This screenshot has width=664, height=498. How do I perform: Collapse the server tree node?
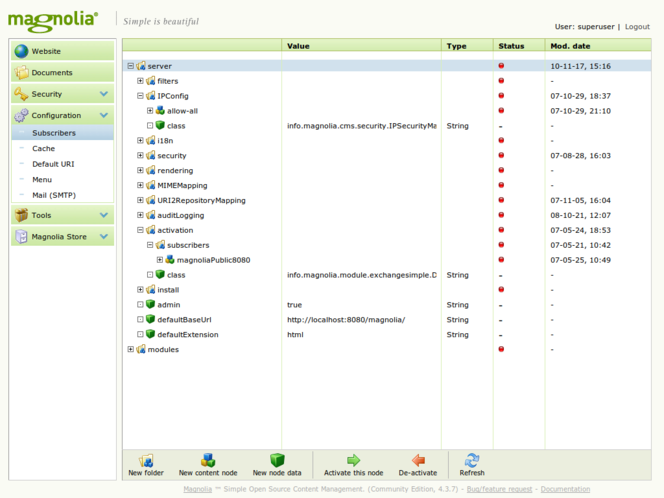pos(131,66)
